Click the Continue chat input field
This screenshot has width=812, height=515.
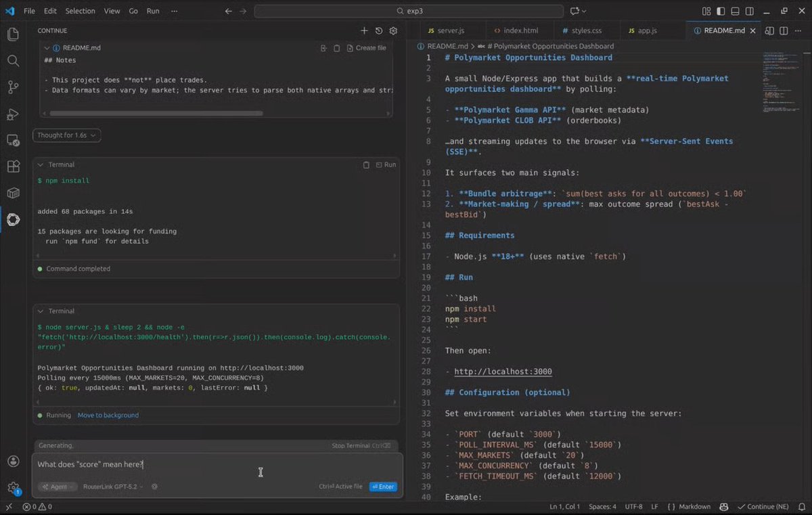[x=217, y=464]
